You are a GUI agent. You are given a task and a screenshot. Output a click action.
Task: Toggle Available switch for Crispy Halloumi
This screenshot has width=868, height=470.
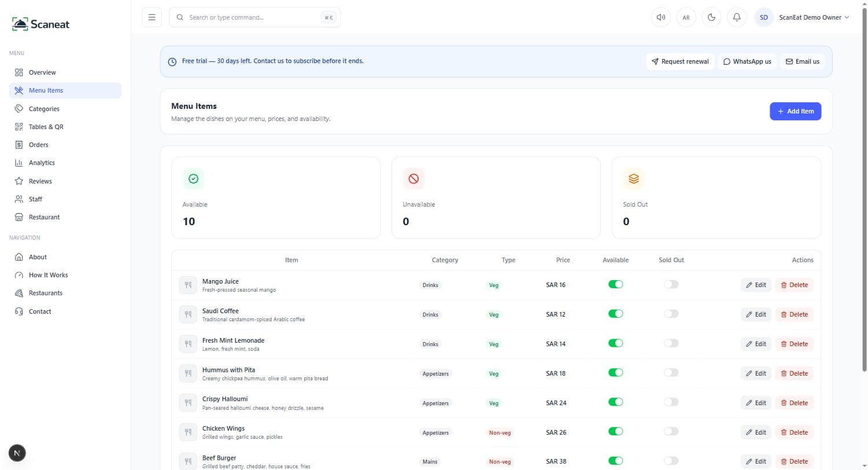616,402
